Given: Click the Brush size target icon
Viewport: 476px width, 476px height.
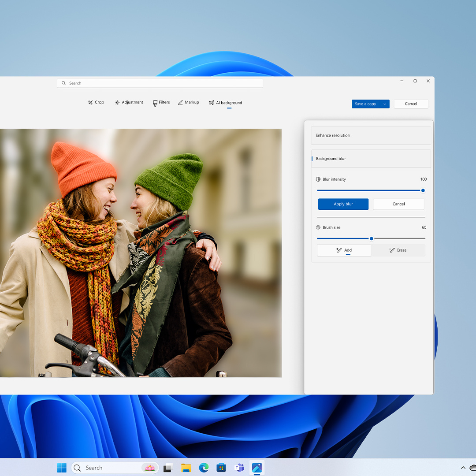Looking at the screenshot, I should tap(318, 227).
